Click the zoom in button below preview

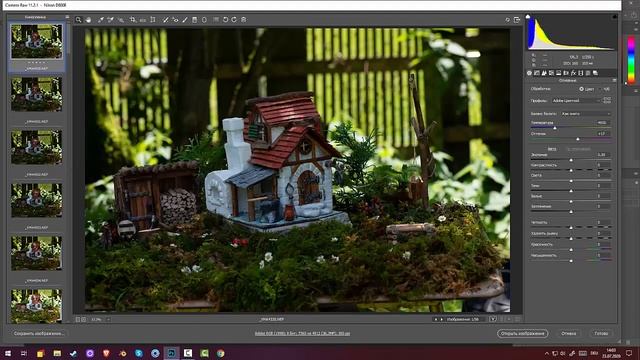click(x=84, y=319)
